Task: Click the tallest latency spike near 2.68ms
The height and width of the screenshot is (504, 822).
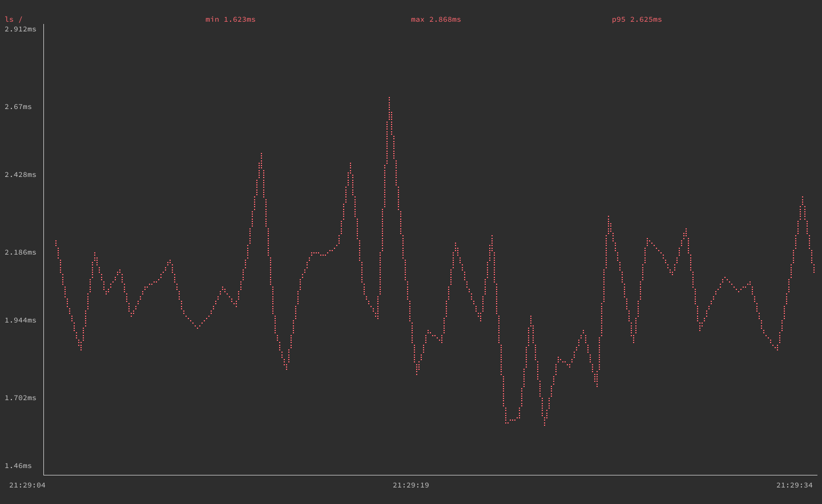Action: click(x=389, y=98)
